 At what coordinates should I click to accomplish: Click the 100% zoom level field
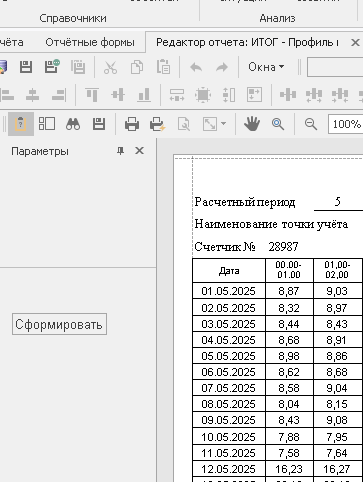click(x=345, y=124)
